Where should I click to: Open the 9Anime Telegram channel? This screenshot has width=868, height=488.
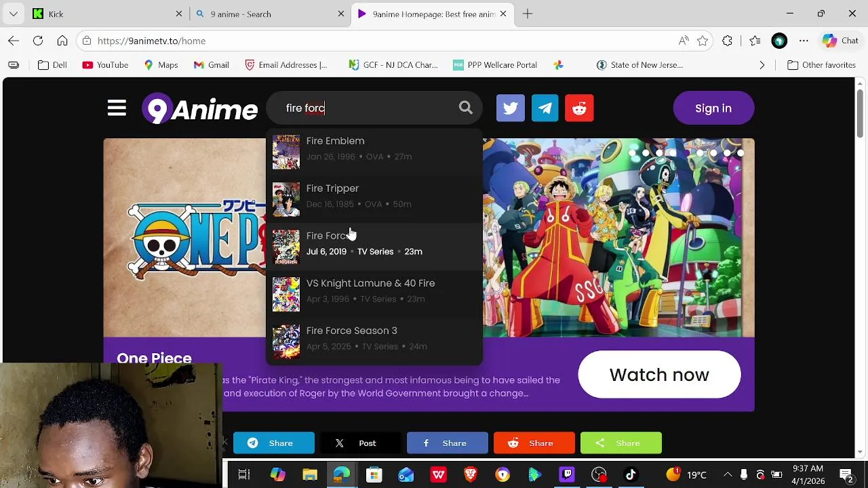tap(545, 108)
